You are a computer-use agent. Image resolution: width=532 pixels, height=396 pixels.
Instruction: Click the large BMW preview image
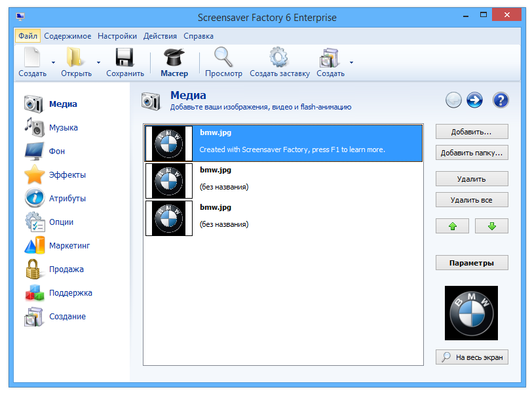[x=471, y=313]
